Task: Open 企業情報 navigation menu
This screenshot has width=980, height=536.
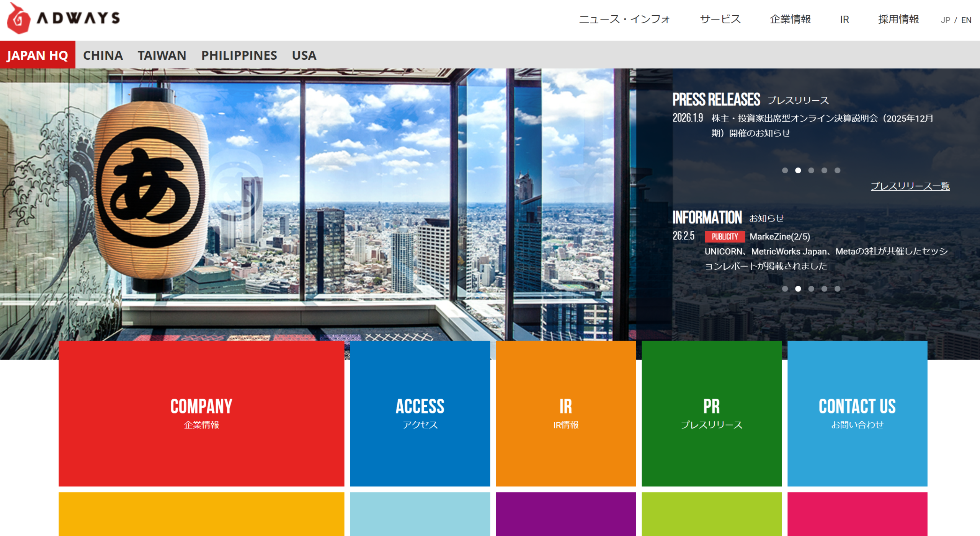Action: [x=790, y=20]
